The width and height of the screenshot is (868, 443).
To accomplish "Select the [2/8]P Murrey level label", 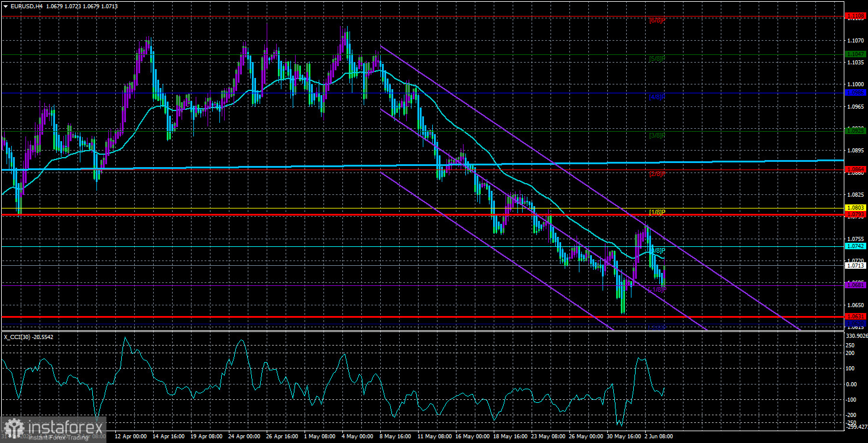I will pyautogui.click(x=657, y=174).
